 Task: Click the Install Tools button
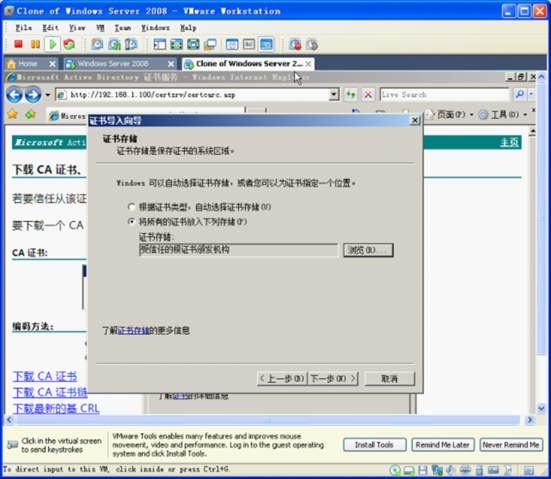point(374,445)
